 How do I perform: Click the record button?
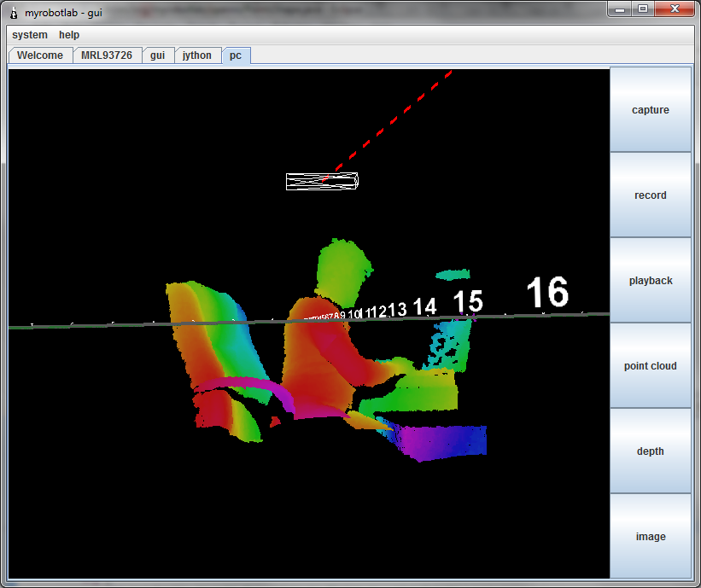(651, 195)
